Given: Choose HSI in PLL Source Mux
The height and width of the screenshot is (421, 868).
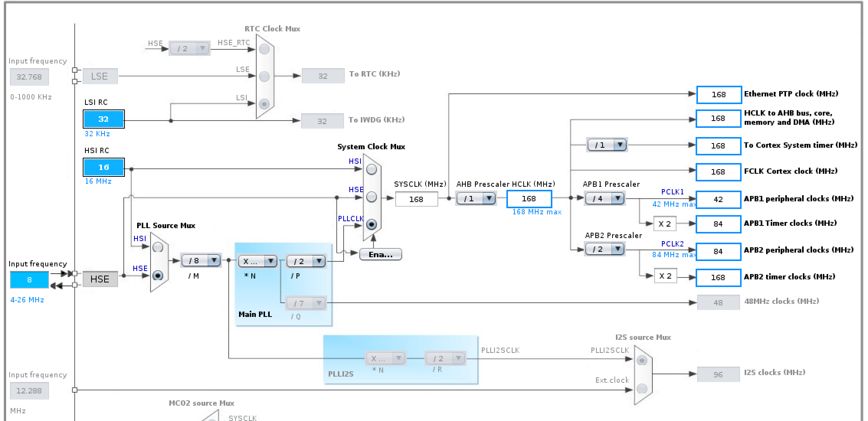Looking at the screenshot, I should click(x=158, y=248).
